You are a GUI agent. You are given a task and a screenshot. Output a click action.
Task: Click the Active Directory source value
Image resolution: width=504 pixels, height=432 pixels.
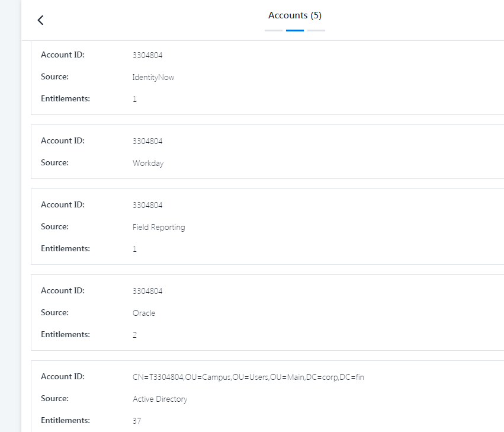point(160,399)
